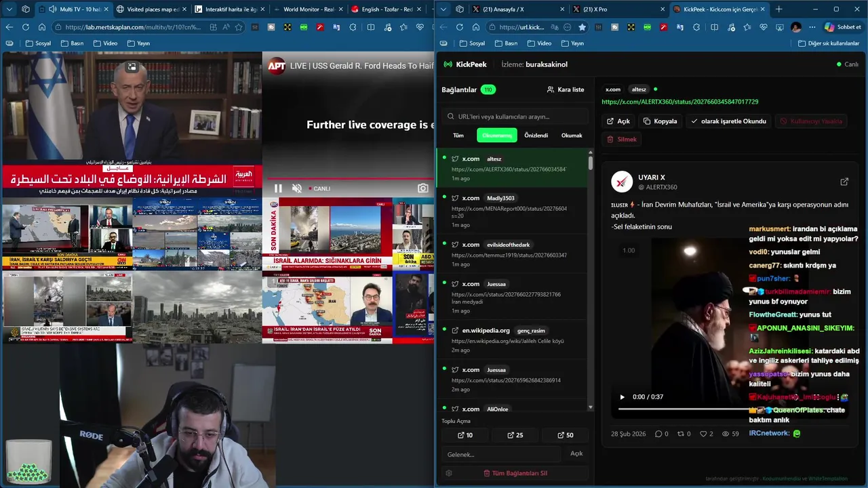Open the tab search dropdown in the left browser
The width and height of the screenshot is (868, 488).
pos(9,9)
